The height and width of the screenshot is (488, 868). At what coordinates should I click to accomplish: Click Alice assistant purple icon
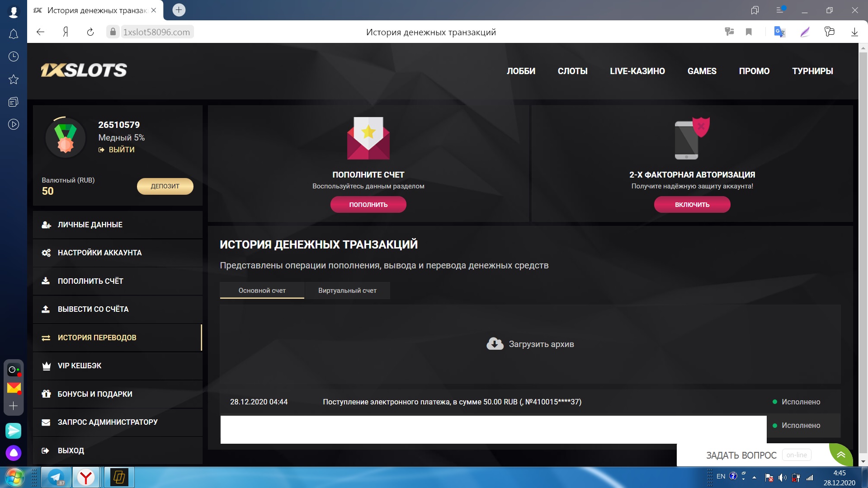coord(14,453)
